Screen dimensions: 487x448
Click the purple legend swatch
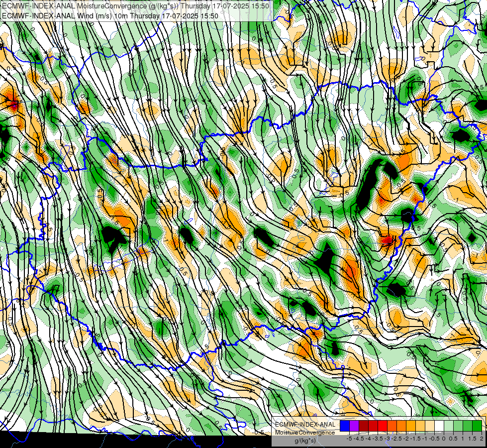point(354,426)
